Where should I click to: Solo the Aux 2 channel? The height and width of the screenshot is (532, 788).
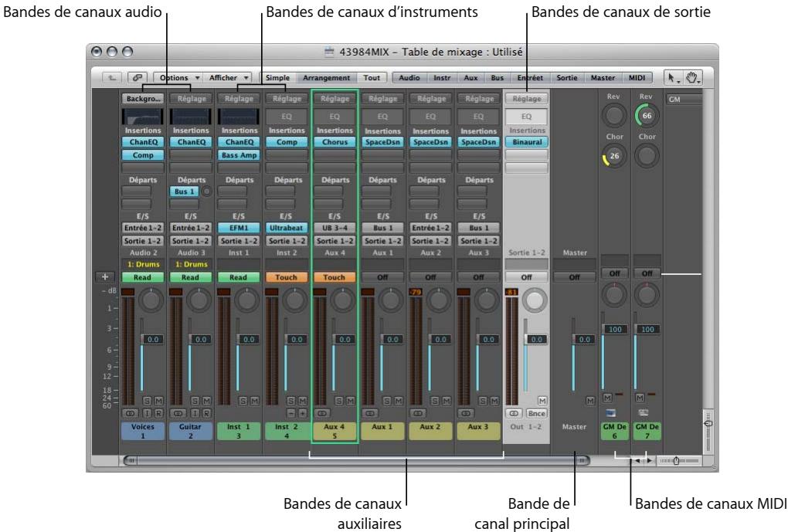(x=435, y=401)
